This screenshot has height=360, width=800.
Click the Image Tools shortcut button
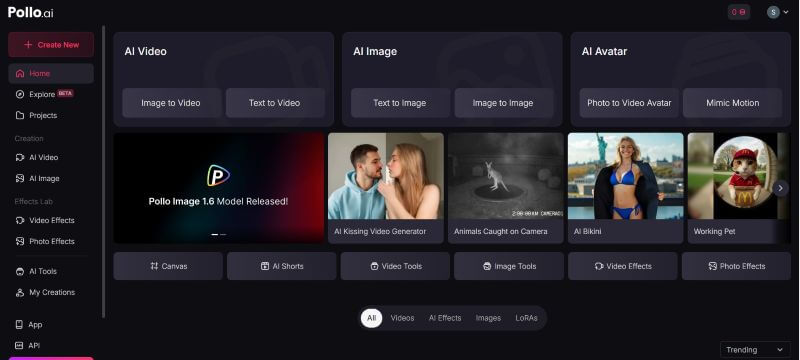click(x=509, y=266)
